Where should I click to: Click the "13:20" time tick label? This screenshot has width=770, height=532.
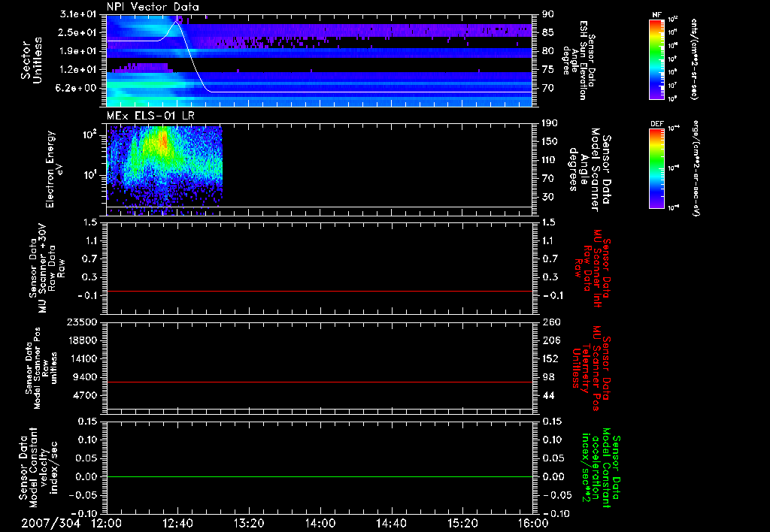(x=249, y=523)
